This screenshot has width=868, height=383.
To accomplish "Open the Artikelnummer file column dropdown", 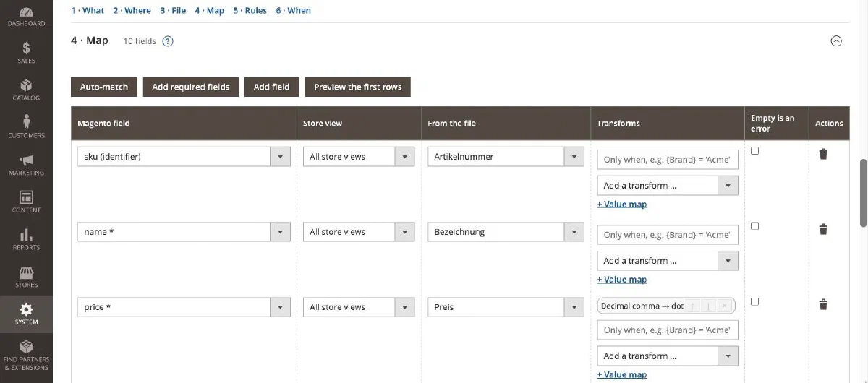I will [506, 157].
